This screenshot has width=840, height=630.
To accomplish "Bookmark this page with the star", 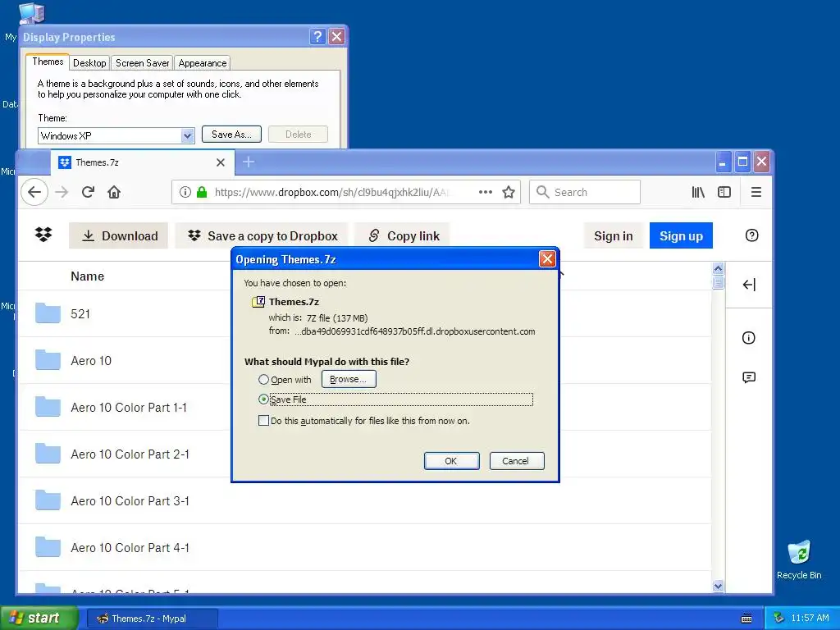I will click(x=509, y=192).
